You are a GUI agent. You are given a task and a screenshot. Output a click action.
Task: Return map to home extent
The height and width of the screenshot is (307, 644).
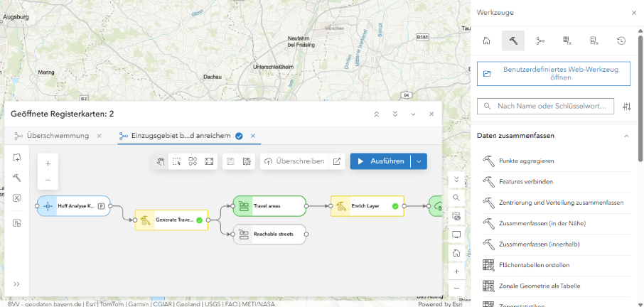[456, 253]
